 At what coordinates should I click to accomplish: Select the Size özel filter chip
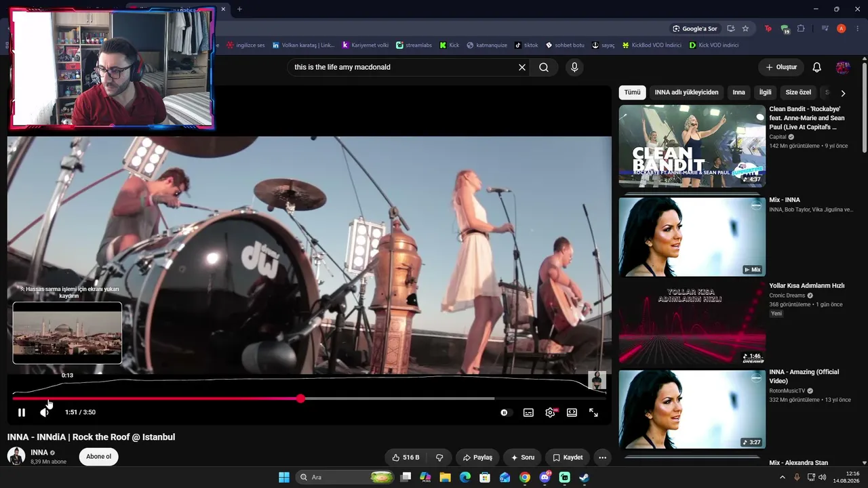[798, 92]
